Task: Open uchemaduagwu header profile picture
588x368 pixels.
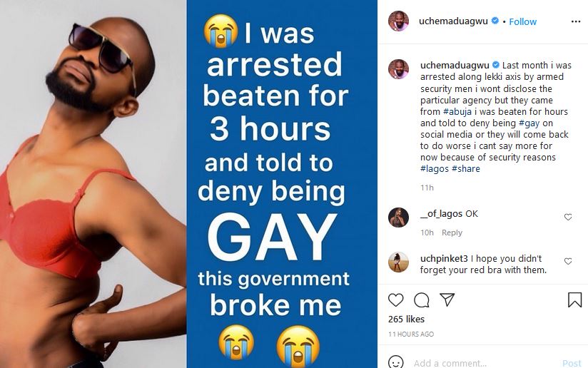Action: point(398,21)
